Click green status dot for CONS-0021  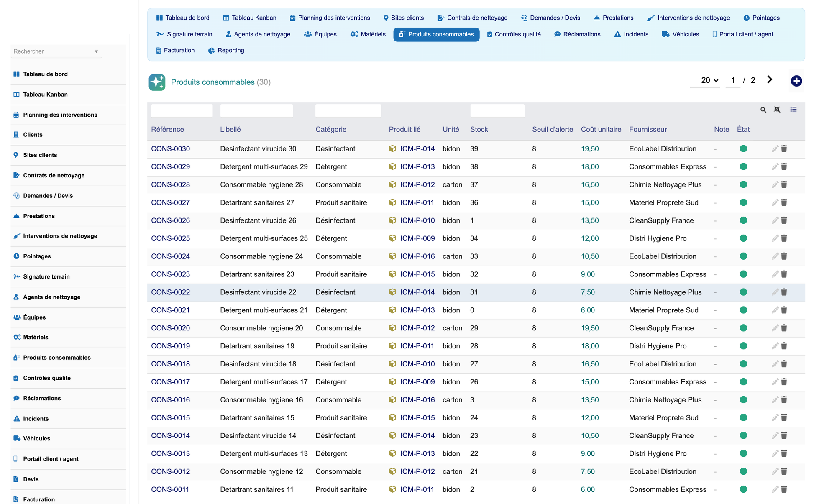point(743,310)
